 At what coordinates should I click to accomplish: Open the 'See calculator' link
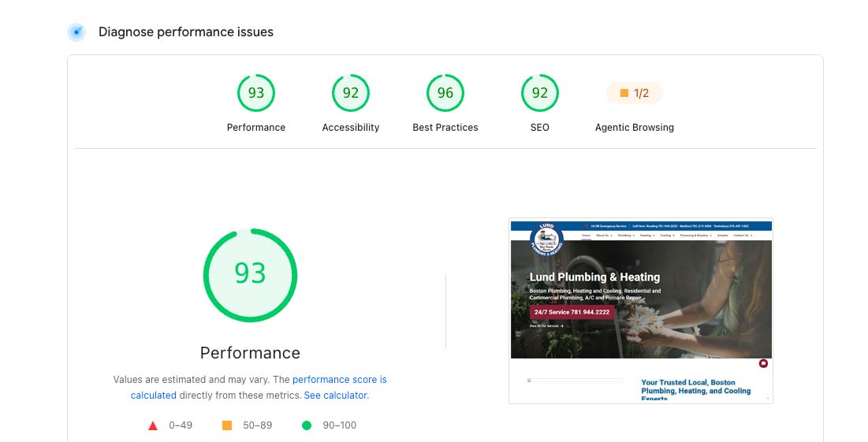tap(336, 396)
